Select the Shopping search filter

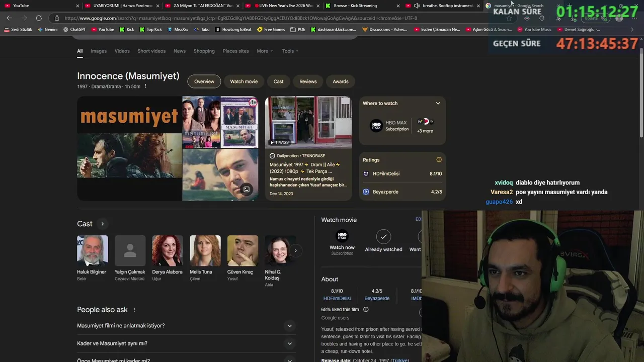pyautogui.click(x=204, y=51)
